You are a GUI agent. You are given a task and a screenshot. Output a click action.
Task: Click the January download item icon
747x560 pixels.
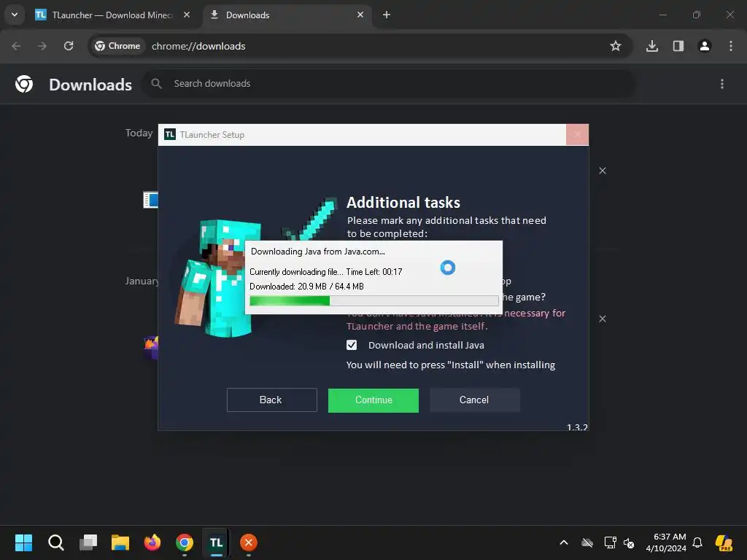tap(151, 348)
